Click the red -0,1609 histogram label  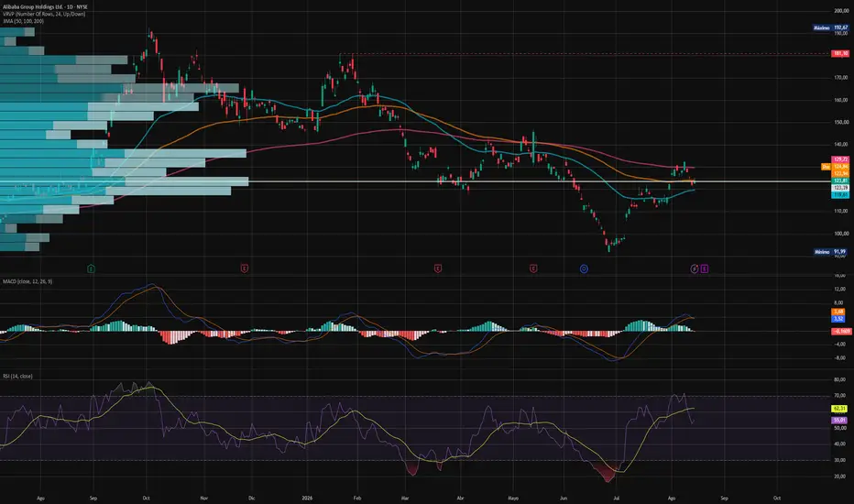[841, 332]
